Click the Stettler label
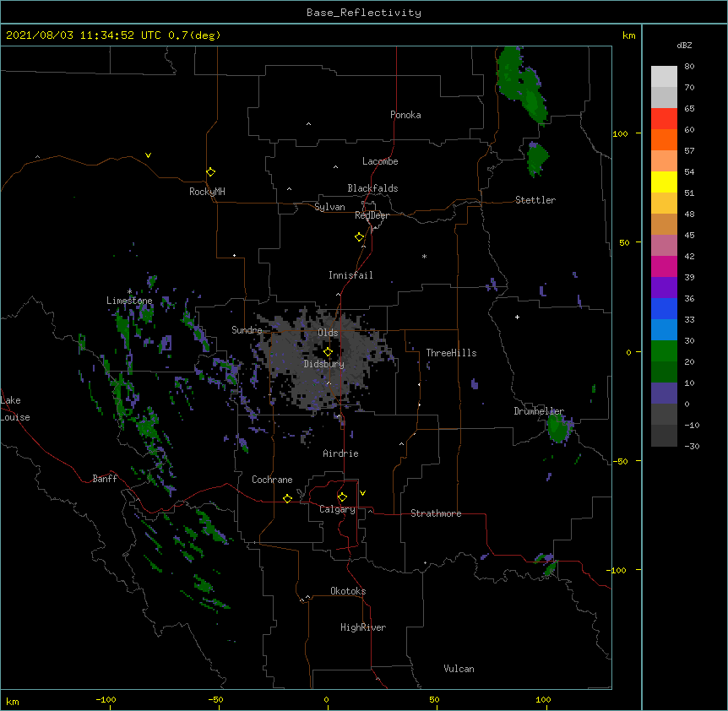 (535, 200)
